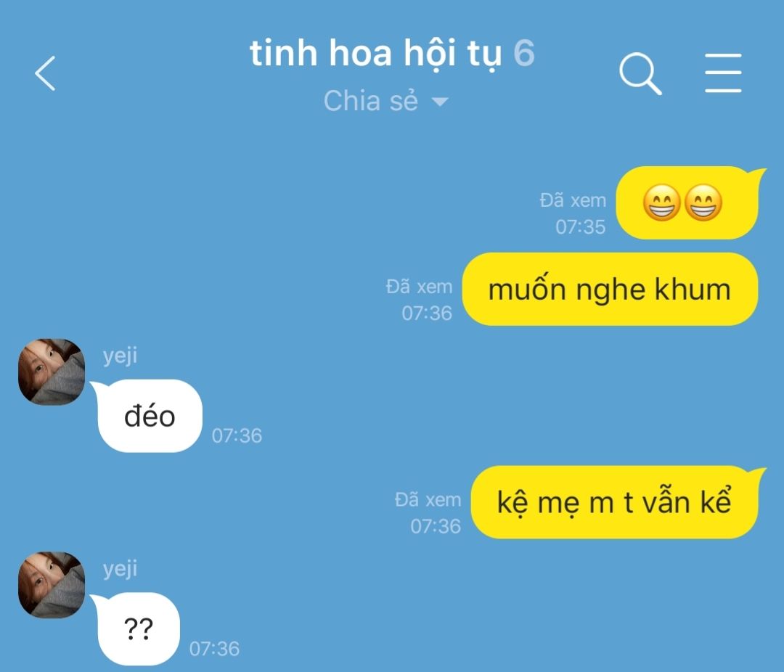Select the grinning emoji message bubble
This screenshot has width=784, height=672.
(687, 203)
